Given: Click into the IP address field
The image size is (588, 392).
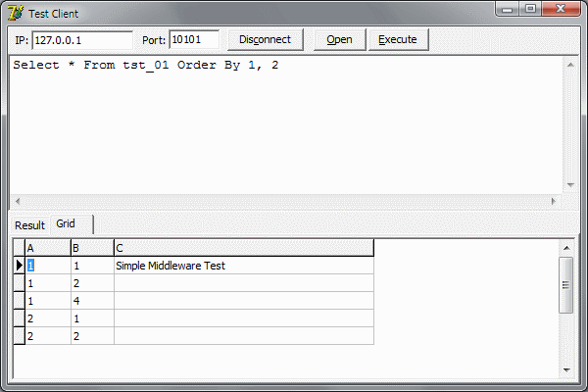Looking at the screenshot, I should [x=82, y=40].
